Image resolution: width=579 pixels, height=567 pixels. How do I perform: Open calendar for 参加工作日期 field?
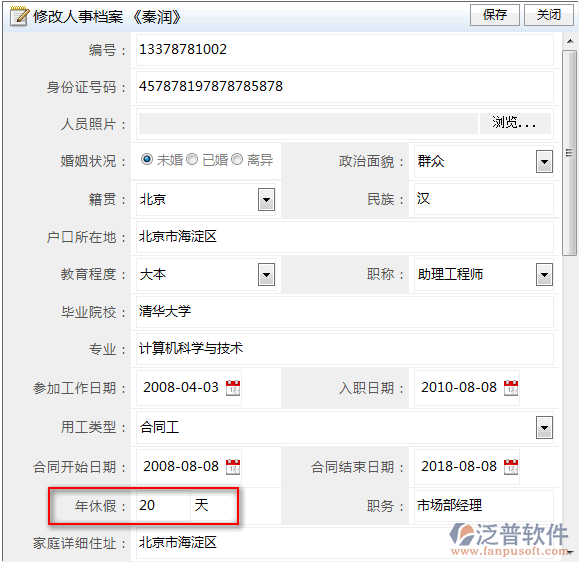click(233, 388)
